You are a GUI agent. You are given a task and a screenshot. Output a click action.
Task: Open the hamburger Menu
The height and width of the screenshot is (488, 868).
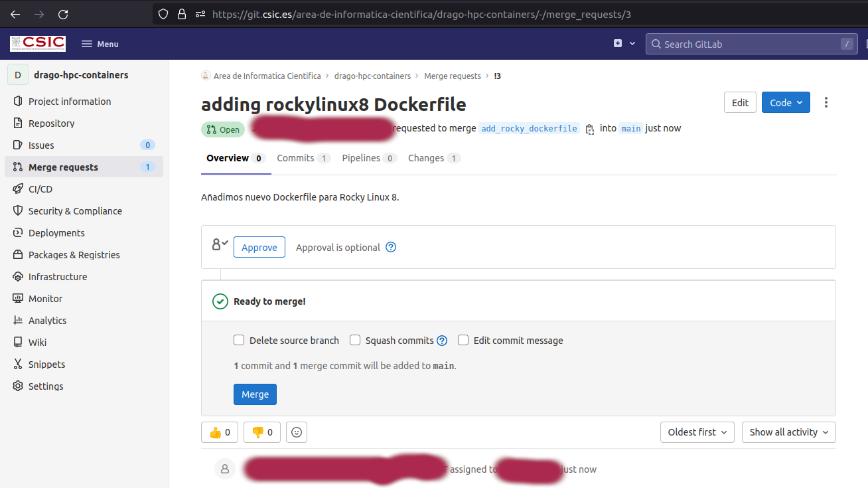tap(100, 44)
